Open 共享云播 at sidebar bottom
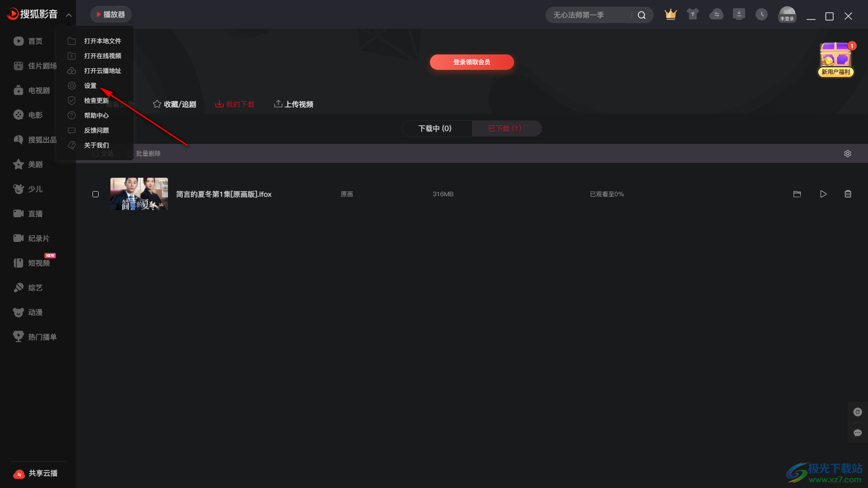 click(35, 474)
